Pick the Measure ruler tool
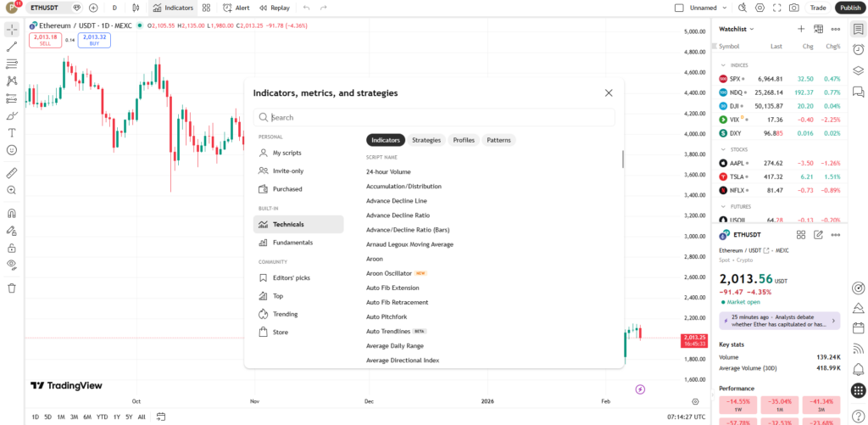This screenshot has width=868, height=425. [x=12, y=173]
